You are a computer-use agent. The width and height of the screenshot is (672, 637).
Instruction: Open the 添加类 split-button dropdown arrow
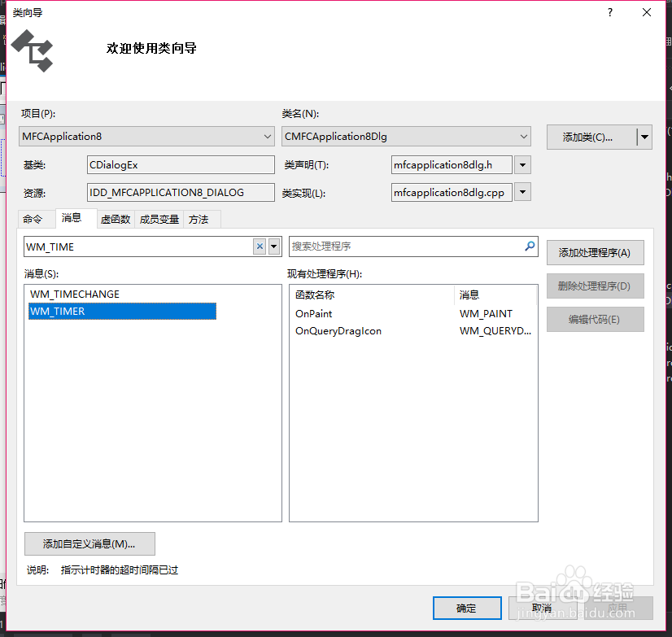click(x=644, y=137)
